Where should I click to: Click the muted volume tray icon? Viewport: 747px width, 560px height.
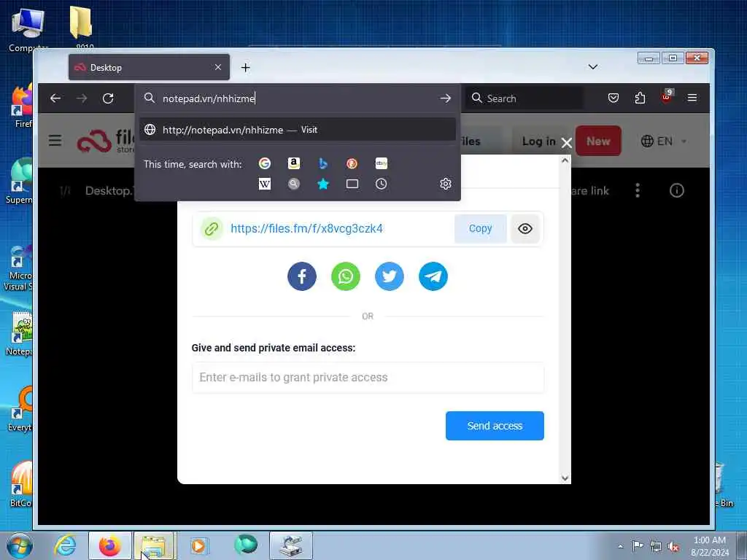(673, 546)
